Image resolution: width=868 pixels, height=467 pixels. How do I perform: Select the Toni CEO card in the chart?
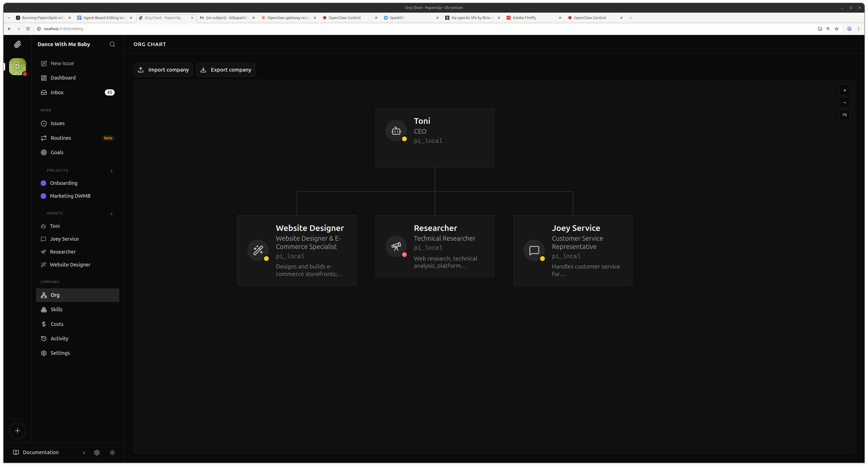pos(435,138)
